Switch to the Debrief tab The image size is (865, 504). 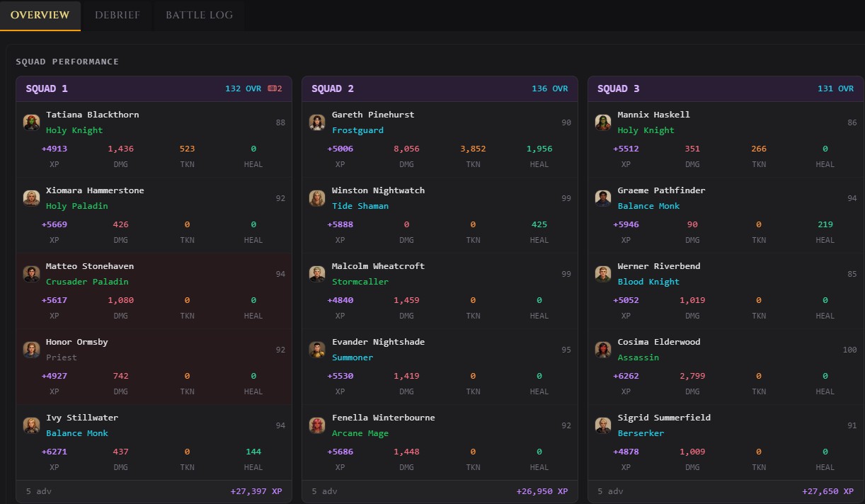pos(118,15)
